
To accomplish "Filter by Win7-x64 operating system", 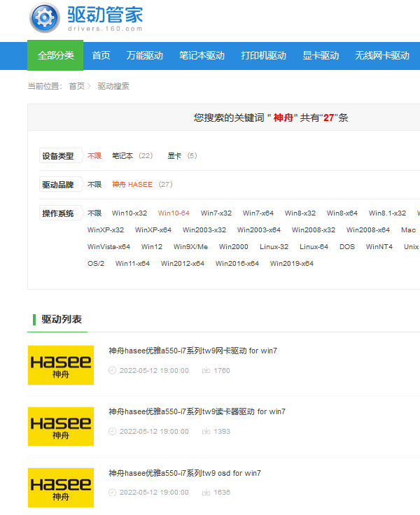I will [258, 213].
